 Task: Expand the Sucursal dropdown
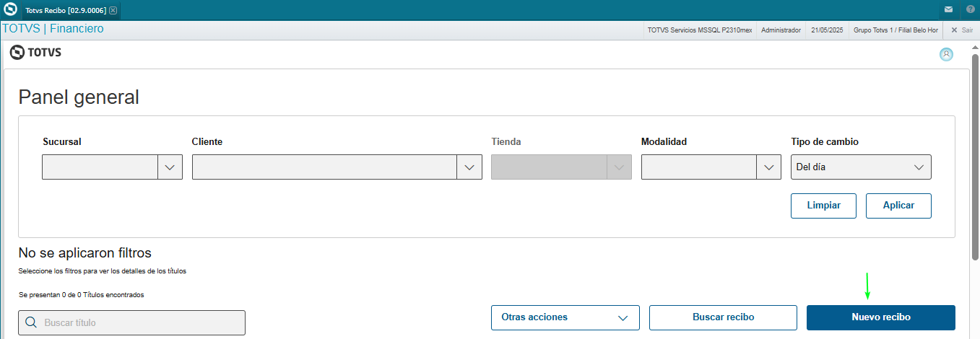(x=170, y=167)
